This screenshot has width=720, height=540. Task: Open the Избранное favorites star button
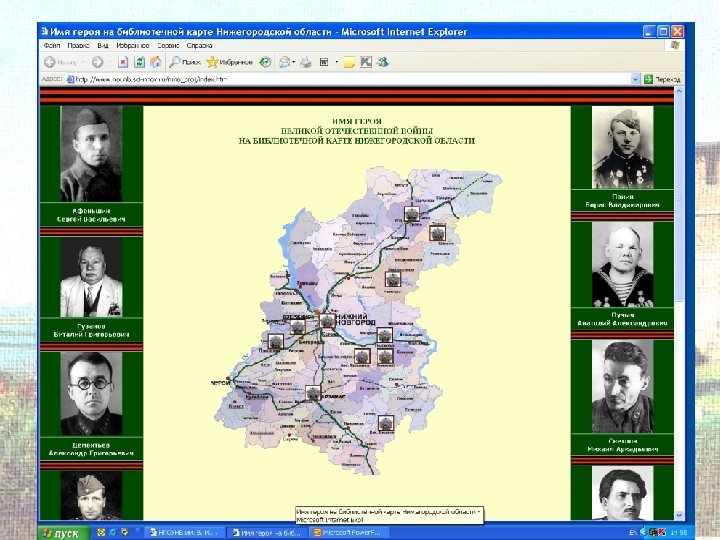click(x=230, y=62)
